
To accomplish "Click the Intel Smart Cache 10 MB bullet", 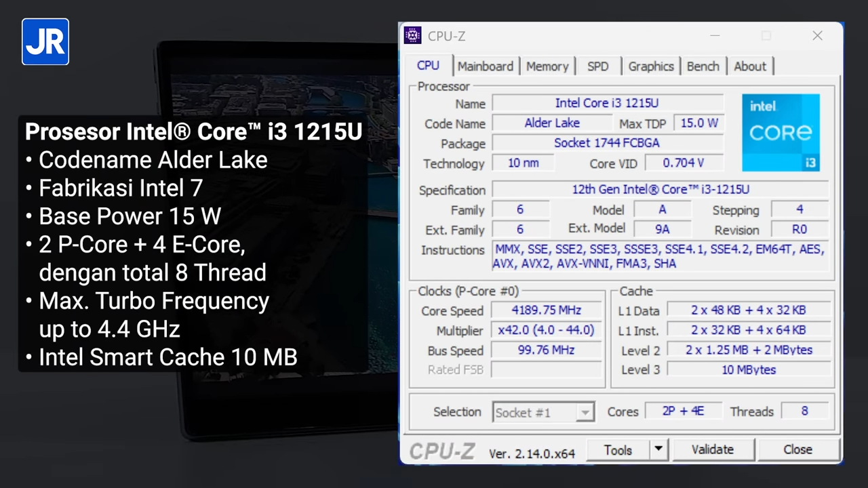I will point(161,357).
